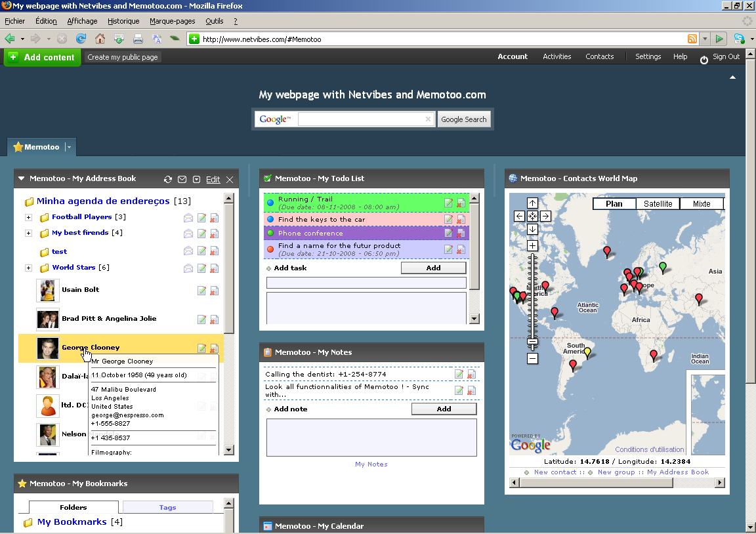This screenshot has width=756, height=534.
Task: Click the Google Search button
Action: click(464, 119)
